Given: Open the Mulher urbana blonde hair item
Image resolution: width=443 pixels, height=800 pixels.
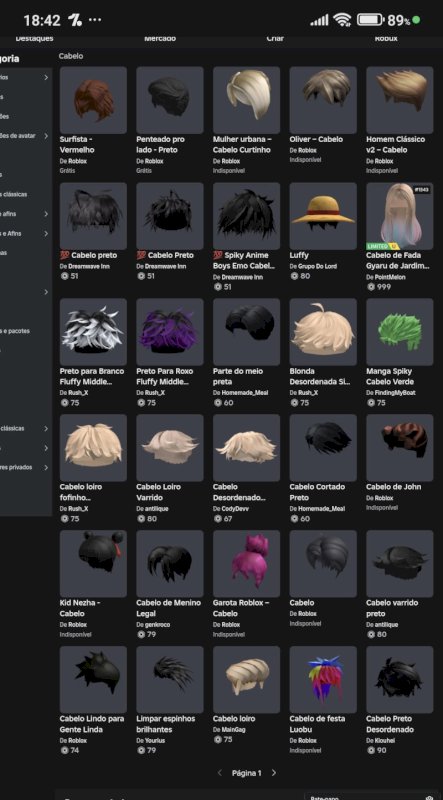Looking at the screenshot, I should pos(246,100).
